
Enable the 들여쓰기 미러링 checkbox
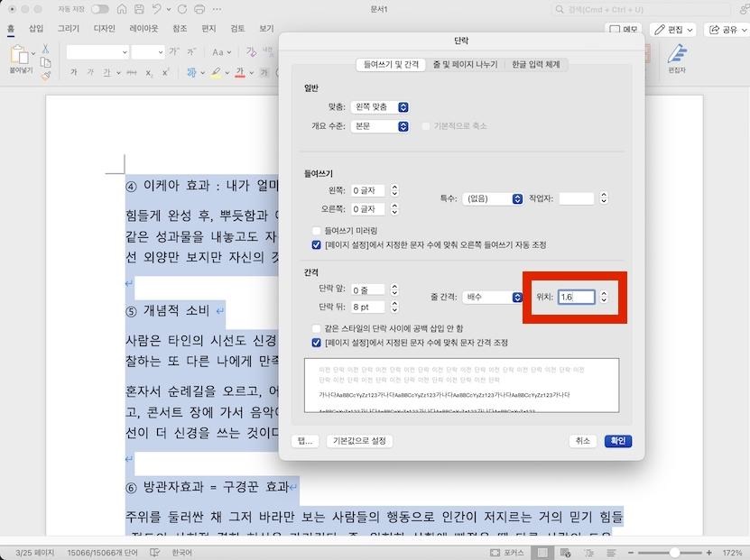(x=316, y=231)
